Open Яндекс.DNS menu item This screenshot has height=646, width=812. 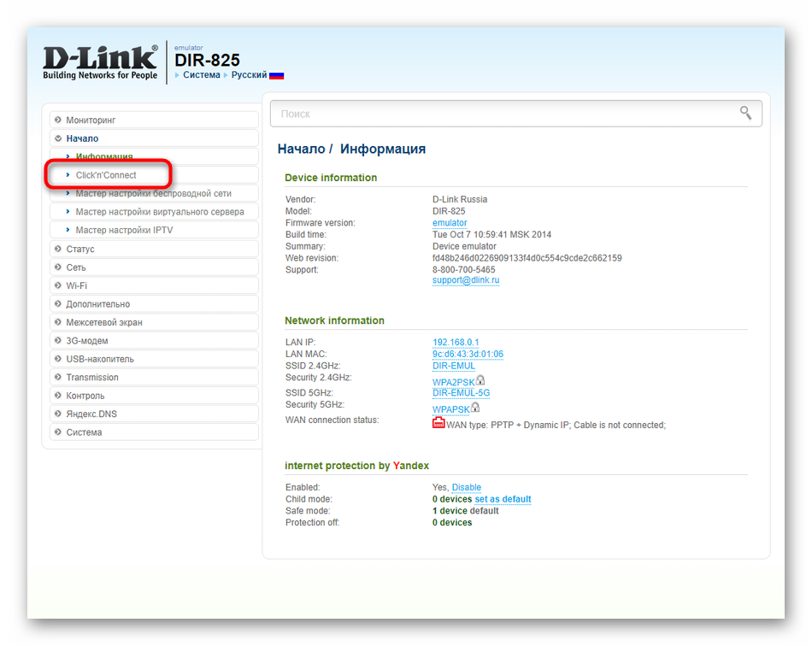[x=154, y=414]
